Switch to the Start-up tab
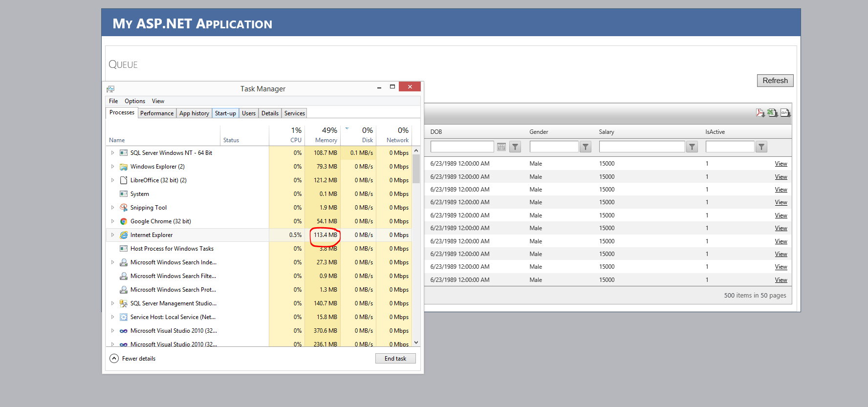Image resolution: width=868 pixels, height=407 pixels. click(x=225, y=113)
